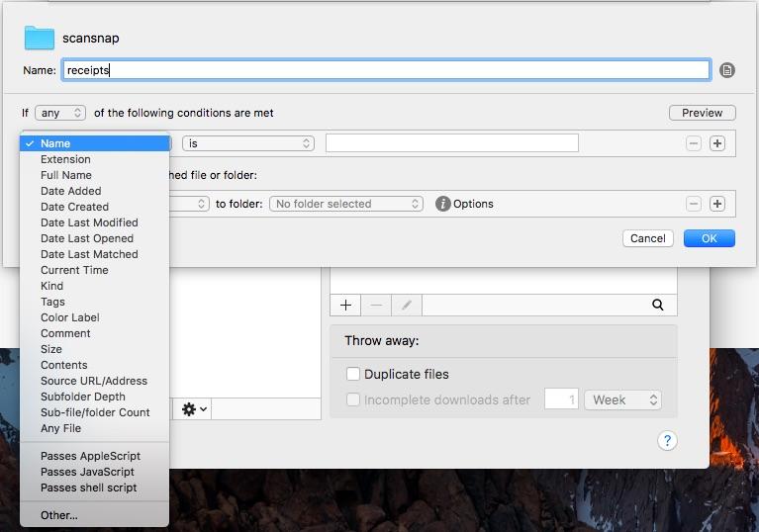Open the No folder selected dropdown
The width and height of the screenshot is (759, 532).
pyautogui.click(x=346, y=204)
